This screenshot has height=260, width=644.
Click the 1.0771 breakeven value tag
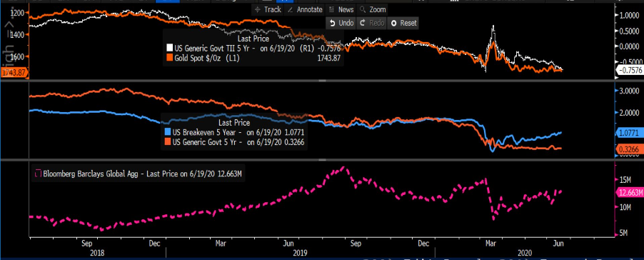coord(629,132)
